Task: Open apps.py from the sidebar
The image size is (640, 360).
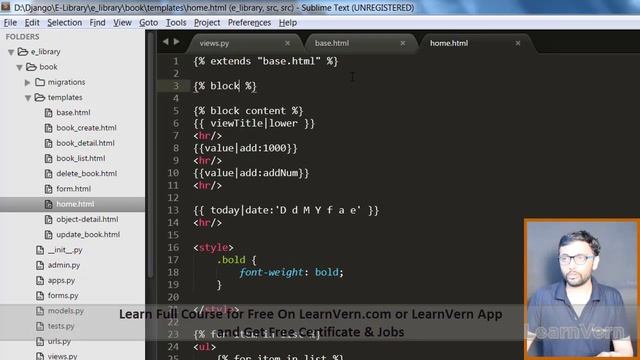Action: [61, 280]
